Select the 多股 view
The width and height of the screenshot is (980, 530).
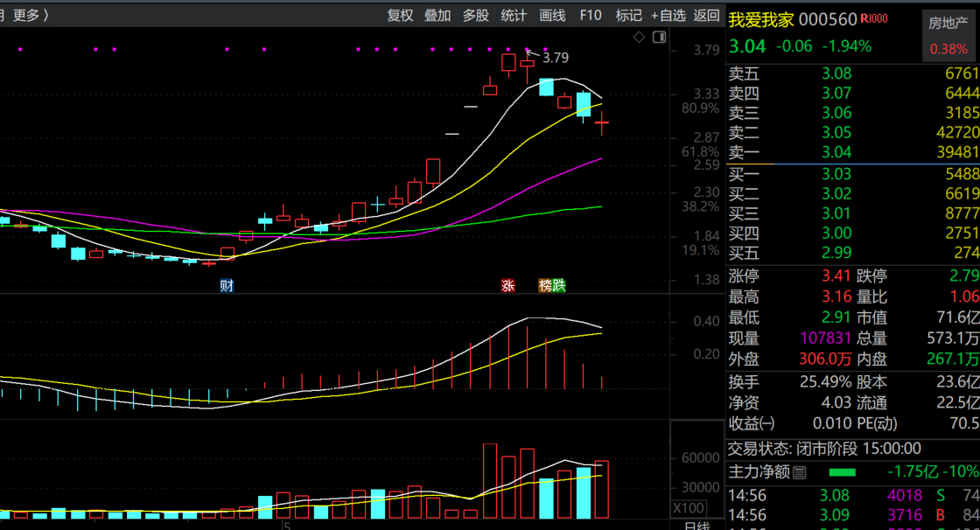point(476,15)
